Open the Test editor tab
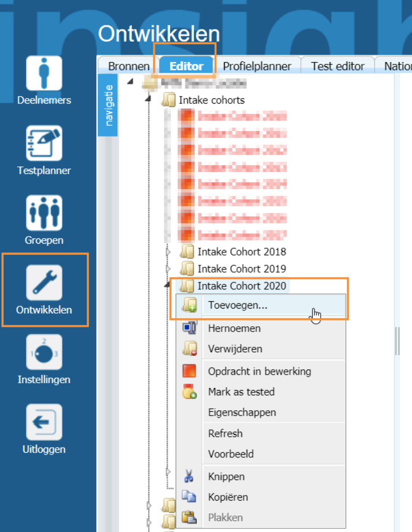 [x=338, y=66]
